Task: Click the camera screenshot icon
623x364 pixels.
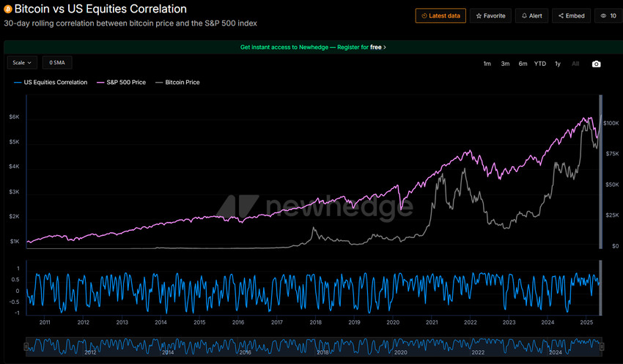Action: tap(596, 64)
